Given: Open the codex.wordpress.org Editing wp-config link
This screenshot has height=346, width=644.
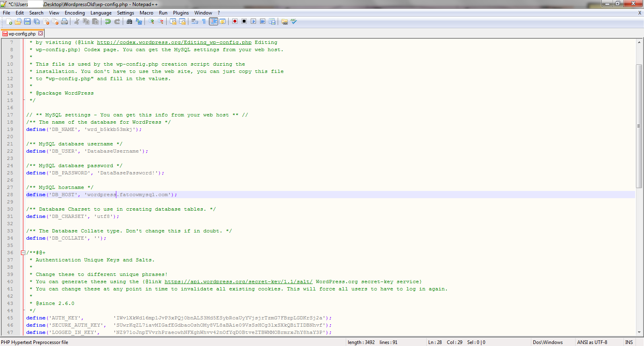Looking at the screenshot, I should click(x=174, y=42).
